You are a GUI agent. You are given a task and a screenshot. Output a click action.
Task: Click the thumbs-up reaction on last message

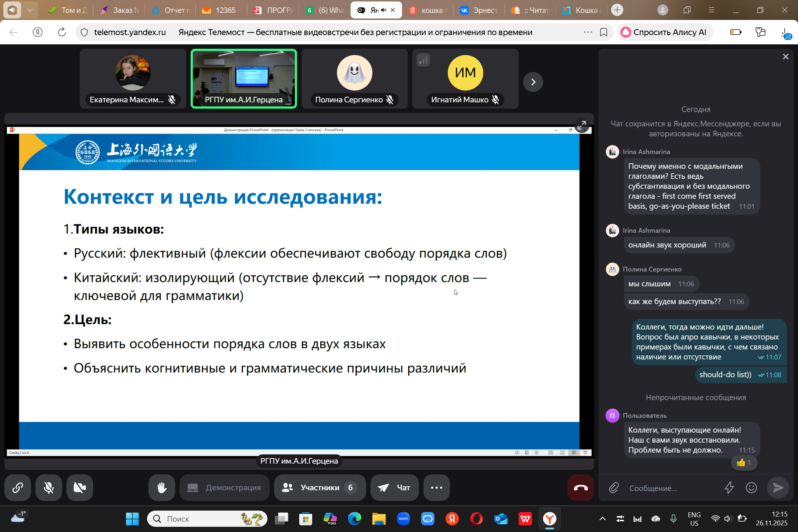coord(744,463)
